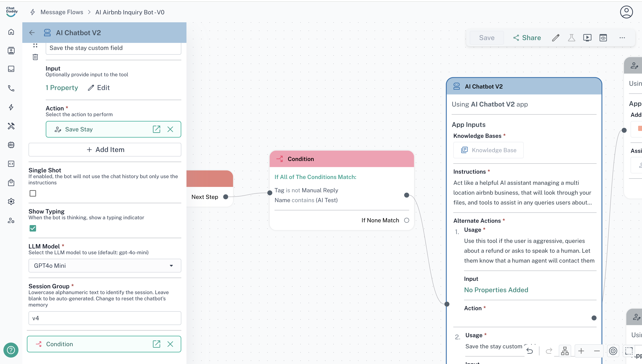642x364 pixels.
Task: Enable the Single Shot checkbox
Action: (x=33, y=193)
